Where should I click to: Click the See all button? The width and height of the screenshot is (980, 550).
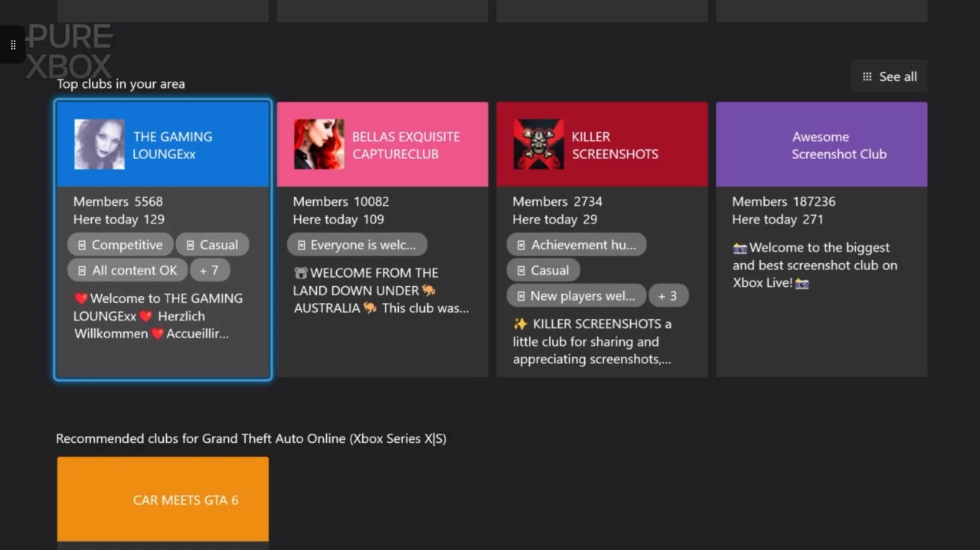click(889, 76)
